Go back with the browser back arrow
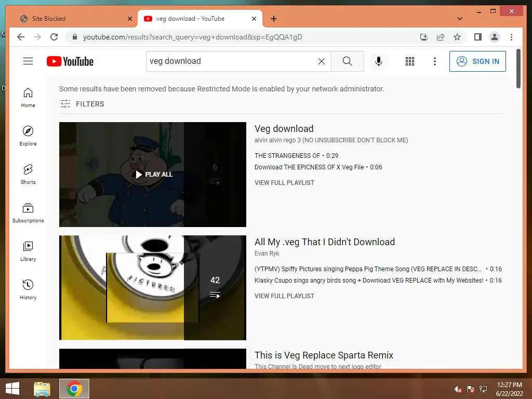Screen dimensions: 532x399 (21, 37)
